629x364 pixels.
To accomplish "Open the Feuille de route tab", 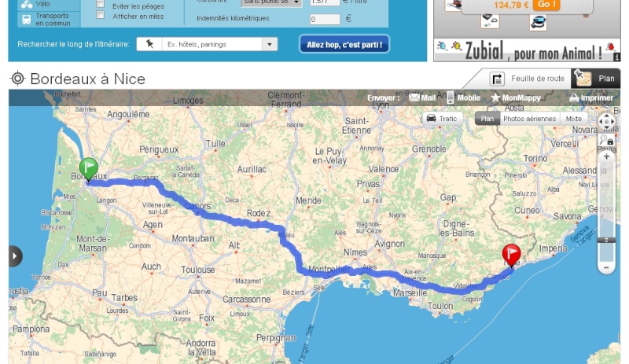I will click(527, 79).
